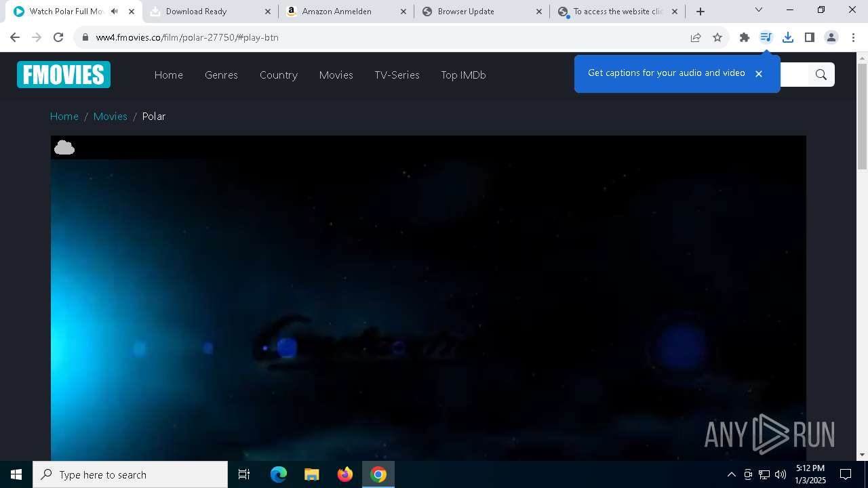This screenshot has height=488, width=868.
Task: Close the Browser Update tab
Action: point(539,12)
